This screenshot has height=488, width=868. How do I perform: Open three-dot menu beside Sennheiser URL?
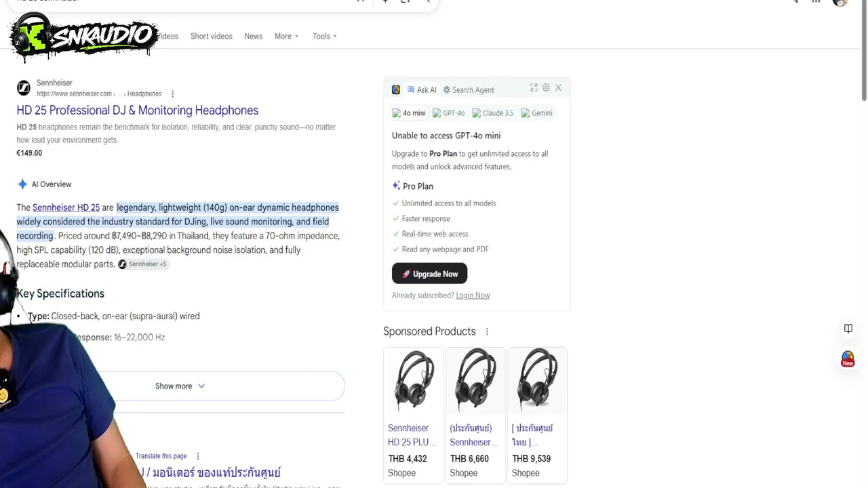coord(172,94)
